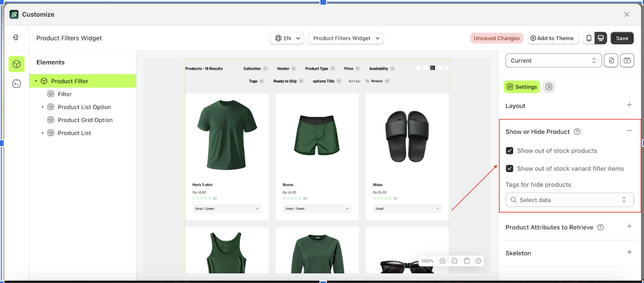Uncheck Show out of stock products

pyautogui.click(x=510, y=151)
